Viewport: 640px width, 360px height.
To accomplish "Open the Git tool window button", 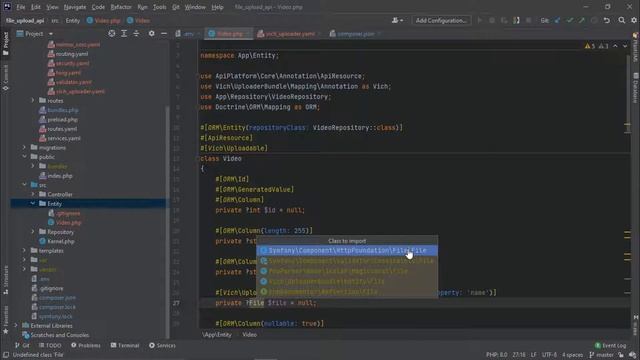I will point(22,345).
